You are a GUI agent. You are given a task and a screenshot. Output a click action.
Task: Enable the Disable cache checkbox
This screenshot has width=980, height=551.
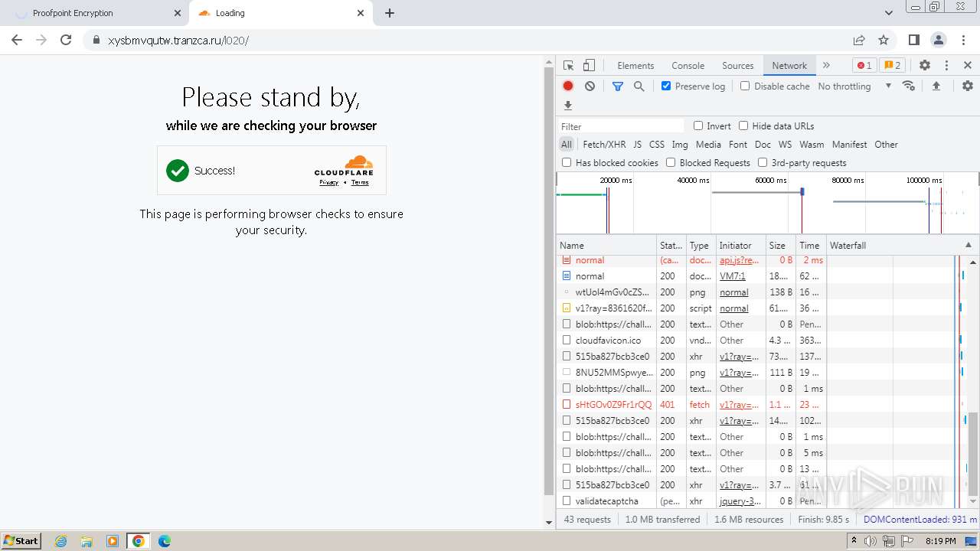point(745,86)
